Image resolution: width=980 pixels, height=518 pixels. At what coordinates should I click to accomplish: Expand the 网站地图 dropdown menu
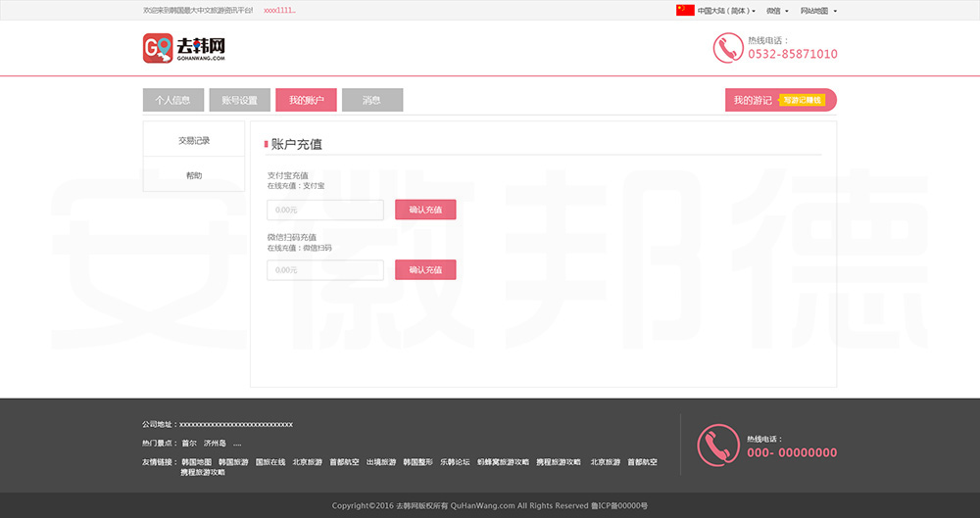tap(818, 11)
